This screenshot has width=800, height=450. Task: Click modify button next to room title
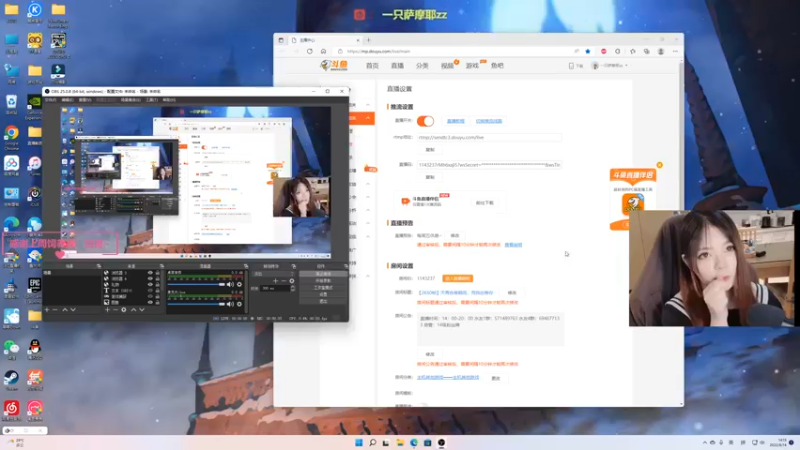[512, 292]
